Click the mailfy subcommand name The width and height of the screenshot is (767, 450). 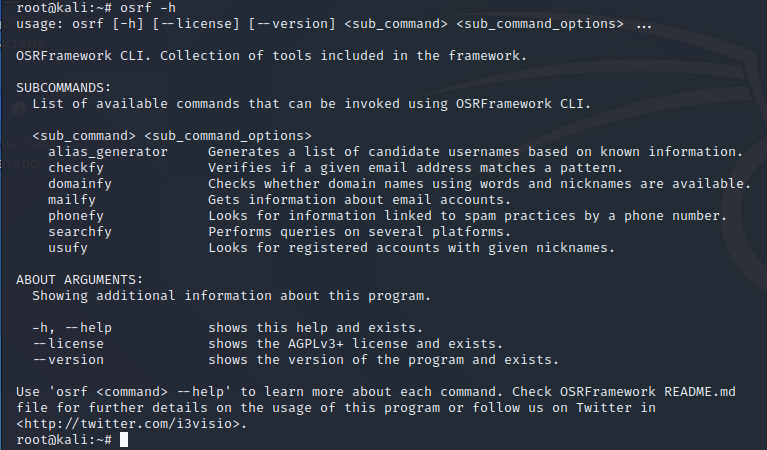click(x=72, y=200)
